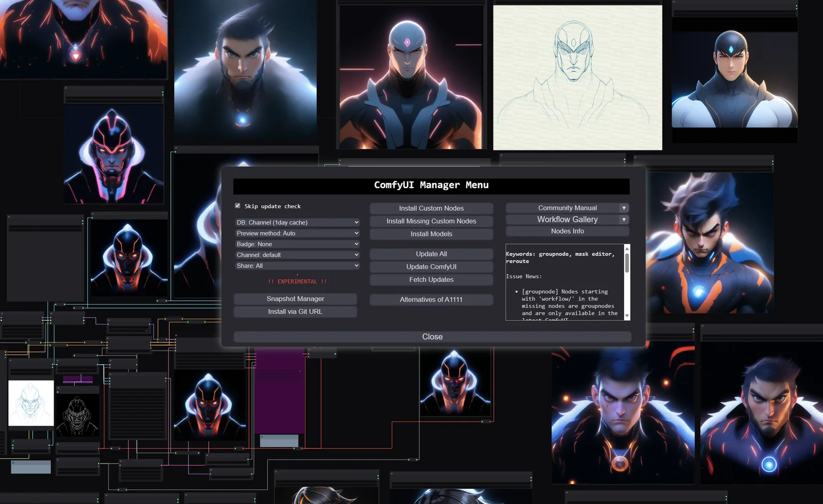Open the Badge: None dropdown

(x=297, y=244)
